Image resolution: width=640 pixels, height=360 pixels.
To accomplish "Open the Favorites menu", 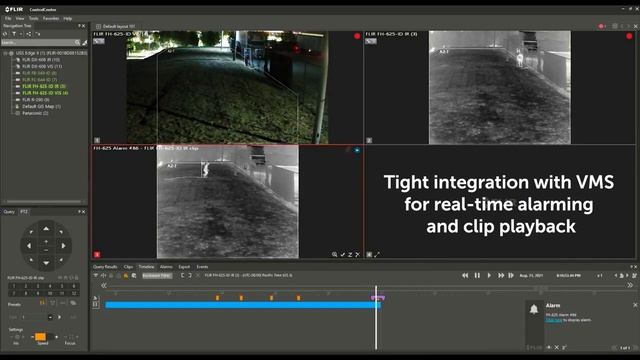I will click(51, 18).
